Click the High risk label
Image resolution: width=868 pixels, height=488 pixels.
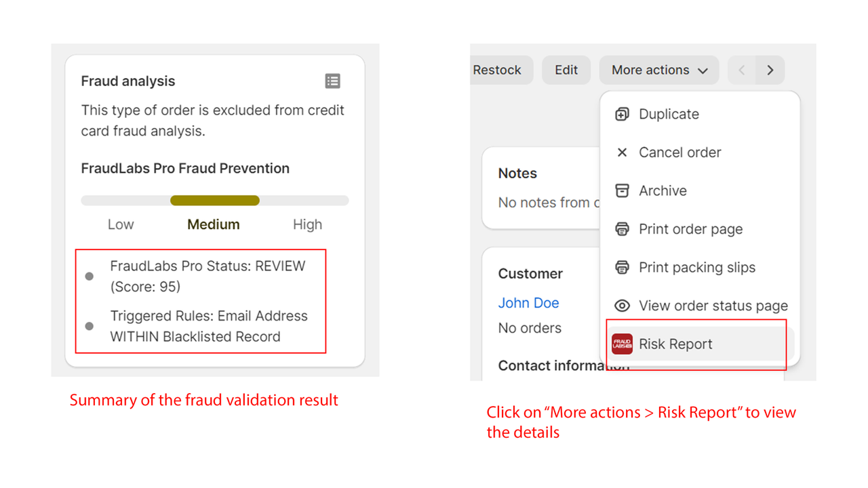307,224
